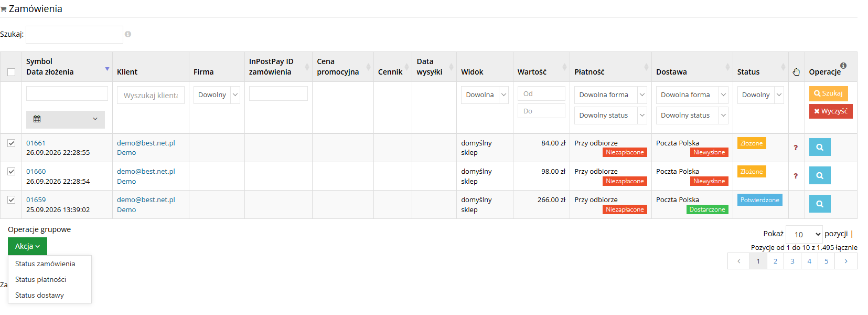Screen dimensions: 868x315
Task: Open order link 01661
Action: point(36,143)
